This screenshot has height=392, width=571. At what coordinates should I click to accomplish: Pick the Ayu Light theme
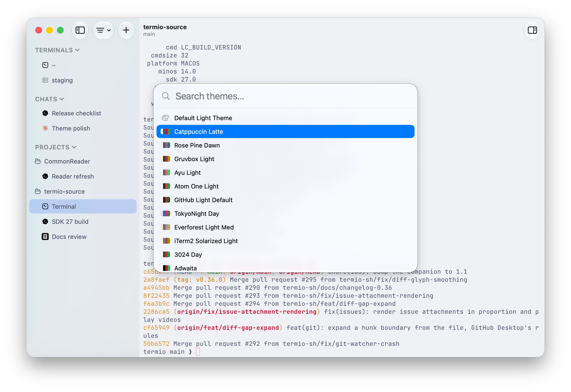(x=285, y=172)
